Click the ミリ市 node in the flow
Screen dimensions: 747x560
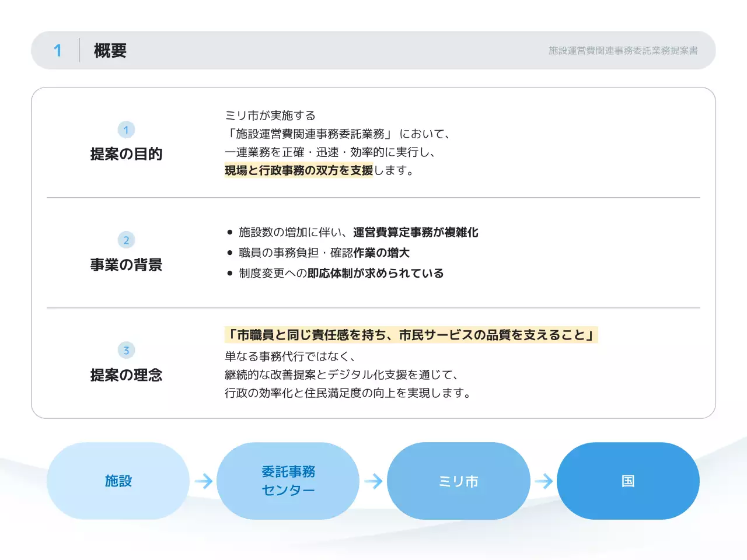point(458,481)
